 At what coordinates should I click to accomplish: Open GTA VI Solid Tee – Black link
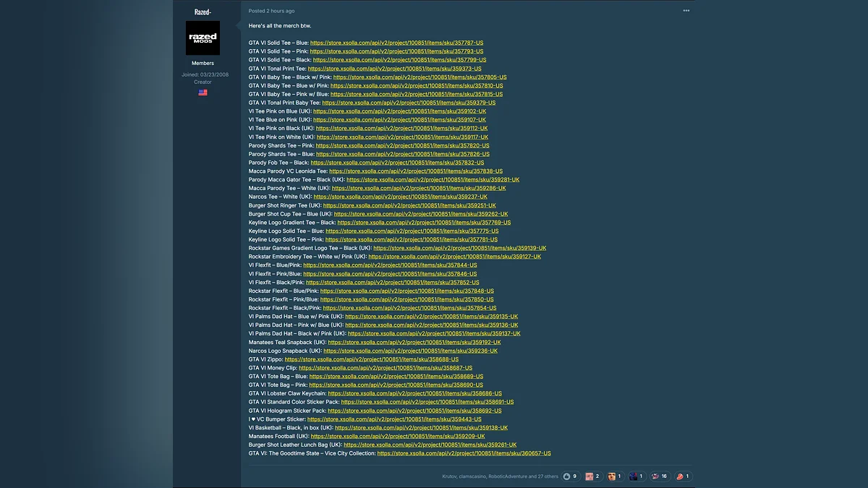399,60
